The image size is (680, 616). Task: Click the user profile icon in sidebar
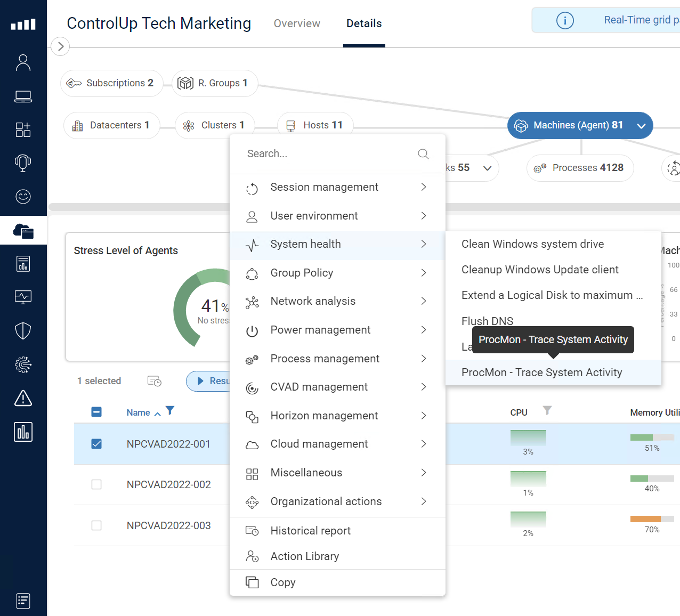point(23,63)
